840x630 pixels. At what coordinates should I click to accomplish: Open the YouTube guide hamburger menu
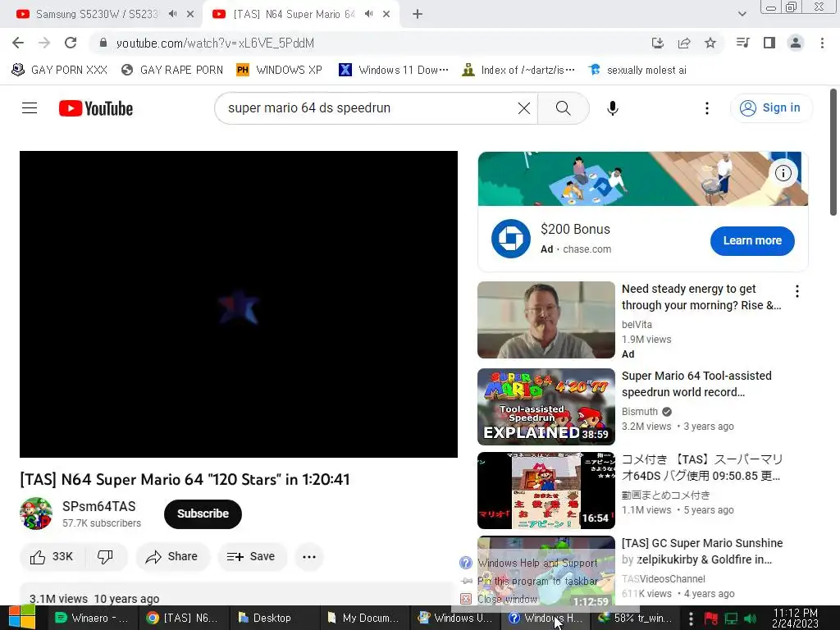click(x=30, y=108)
